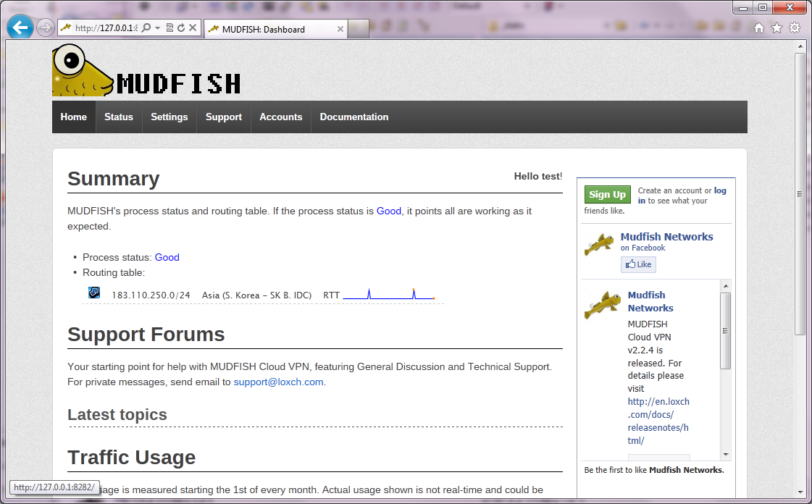
Task: Click the search magnifier in address bar
Action: [146, 28]
